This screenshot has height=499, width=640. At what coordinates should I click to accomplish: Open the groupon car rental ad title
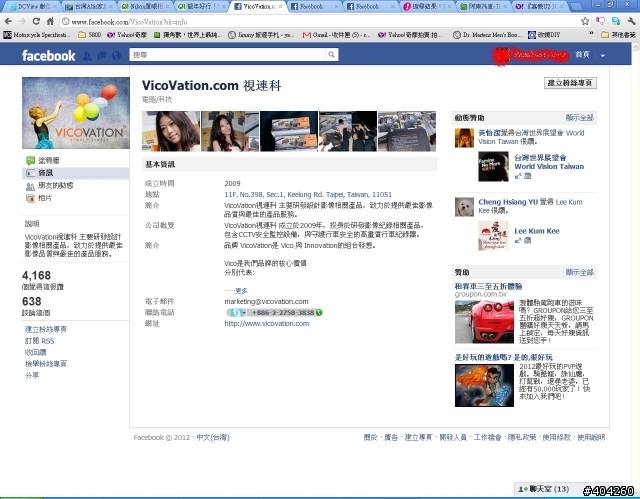tap(489, 286)
